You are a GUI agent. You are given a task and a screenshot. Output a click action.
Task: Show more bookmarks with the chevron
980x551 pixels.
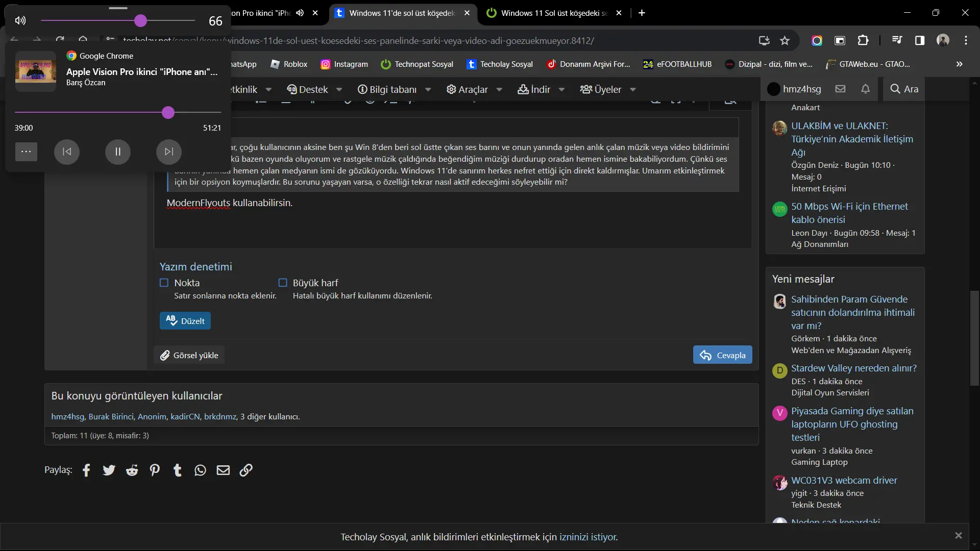960,64
